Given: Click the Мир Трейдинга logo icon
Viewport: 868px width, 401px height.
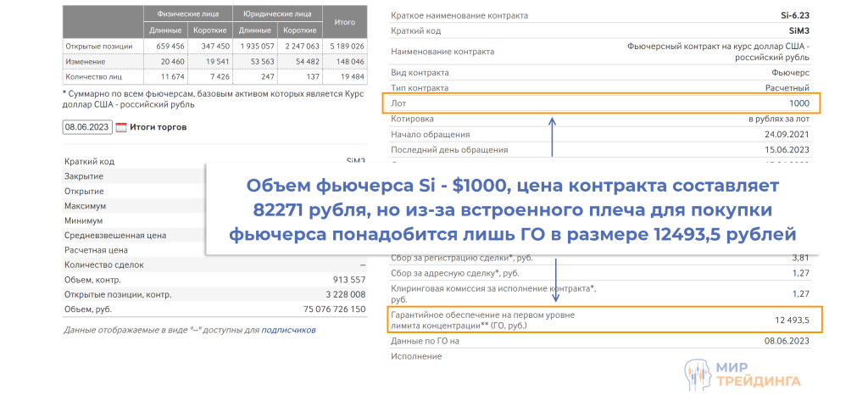Looking at the screenshot, I should [696, 374].
